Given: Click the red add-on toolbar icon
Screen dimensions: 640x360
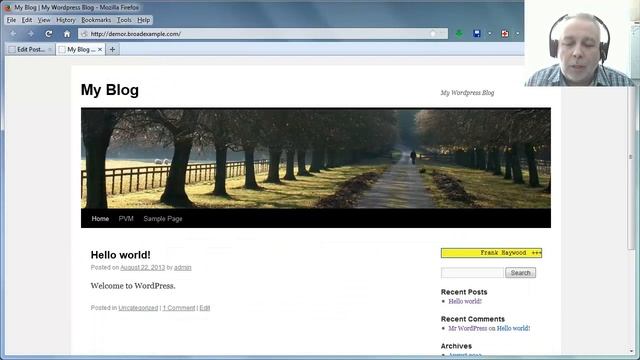Looking at the screenshot, I should pyautogui.click(x=505, y=34).
